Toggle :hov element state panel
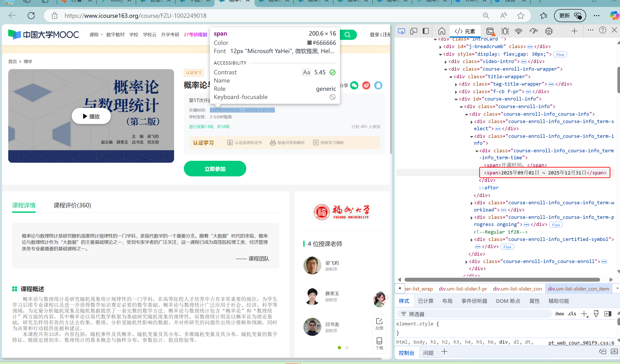620x364 pixels. click(559, 314)
